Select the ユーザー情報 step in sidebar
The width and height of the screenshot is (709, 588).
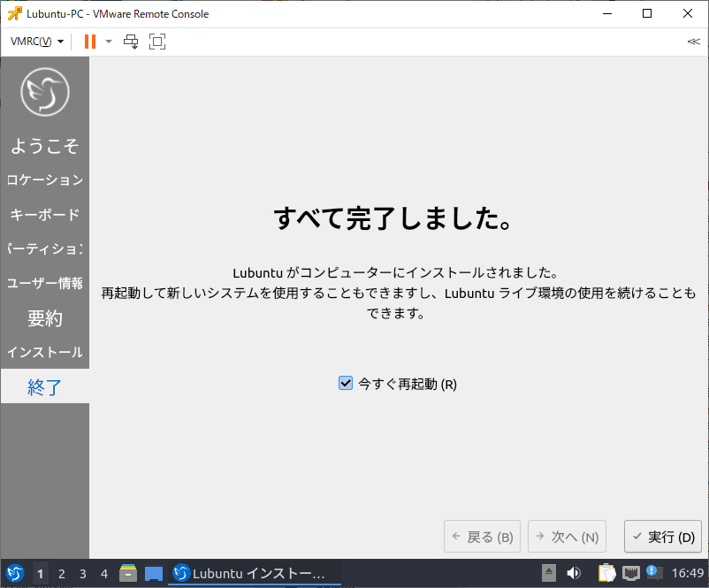[x=45, y=283]
